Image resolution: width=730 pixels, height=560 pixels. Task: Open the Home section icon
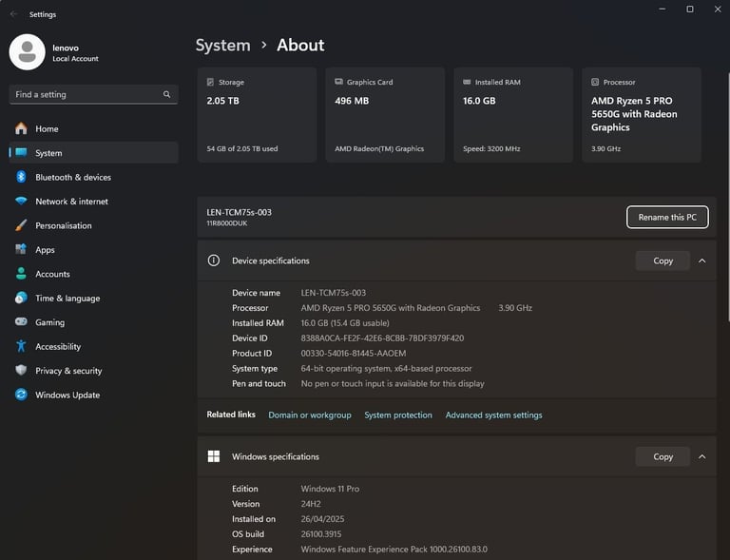(x=21, y=128)
